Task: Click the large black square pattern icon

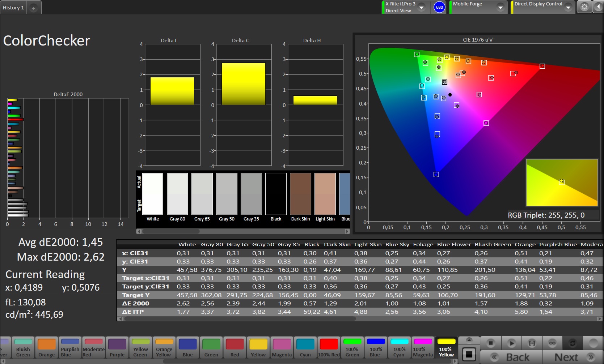Action: (469, 354)
